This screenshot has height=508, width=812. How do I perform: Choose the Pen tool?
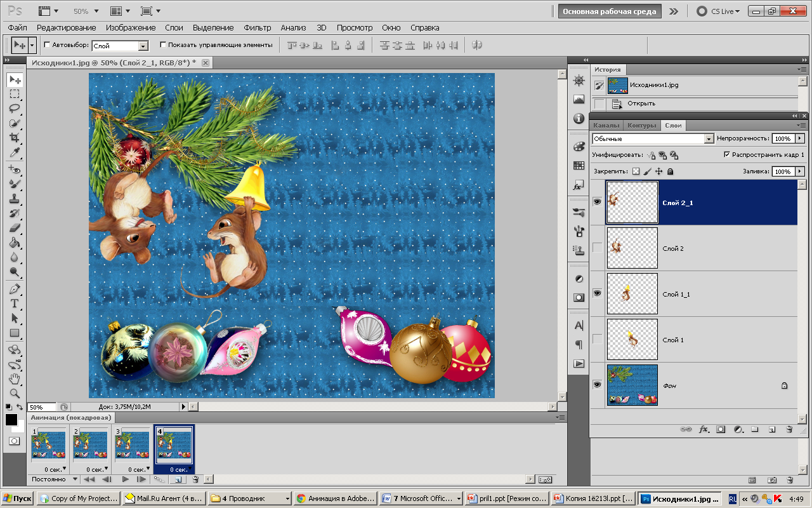point(15,289)
